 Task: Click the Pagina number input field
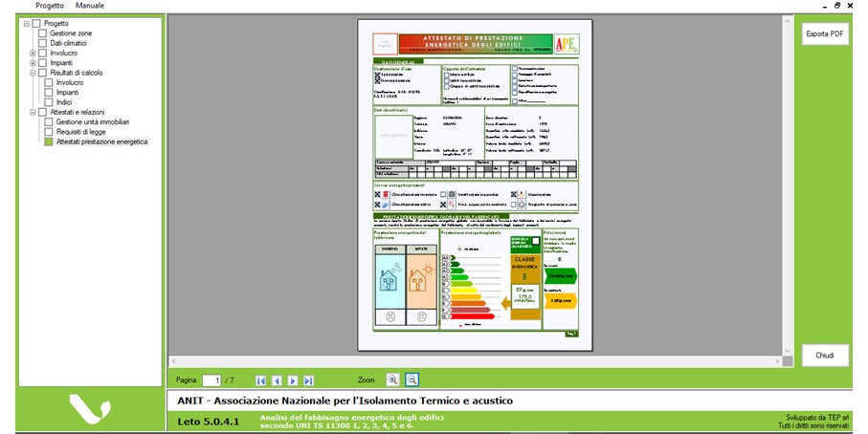211,380
